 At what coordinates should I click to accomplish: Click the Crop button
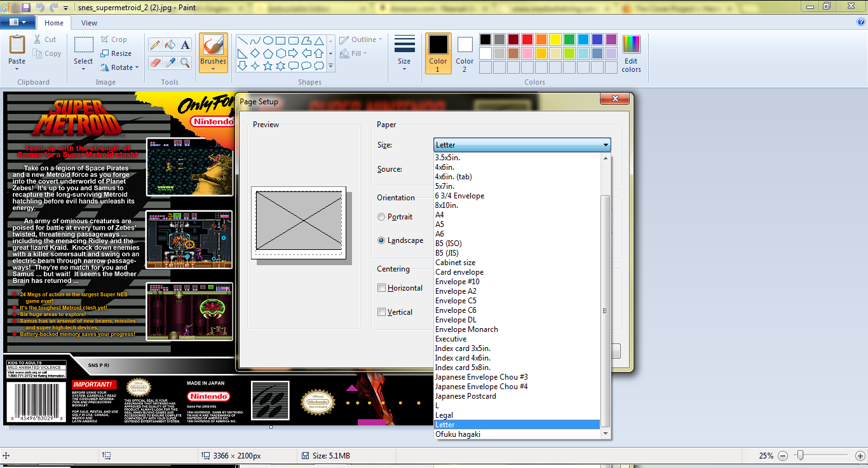(114, 39)
